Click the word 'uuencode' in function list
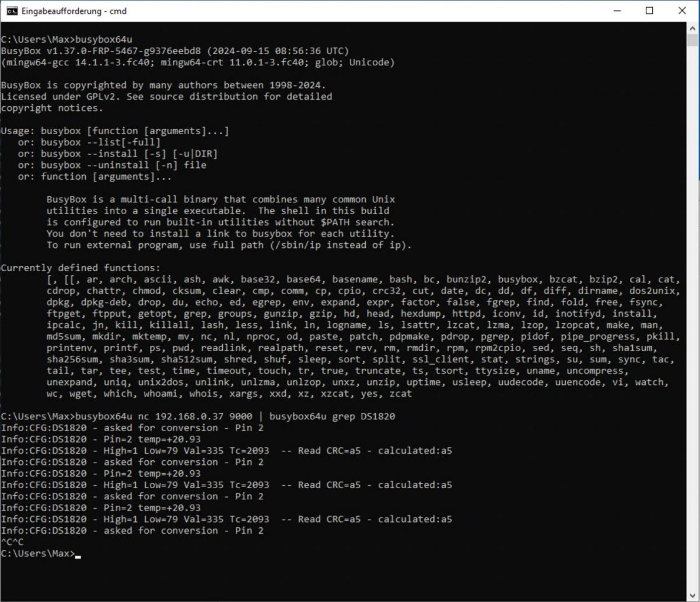Screen dimensions: 700x602 tap(578, 383)
